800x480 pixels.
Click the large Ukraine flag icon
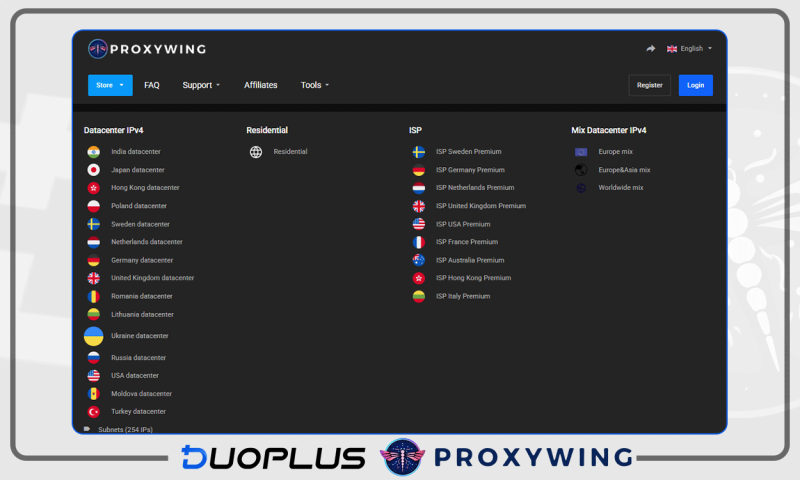click(x=93, y=336)
